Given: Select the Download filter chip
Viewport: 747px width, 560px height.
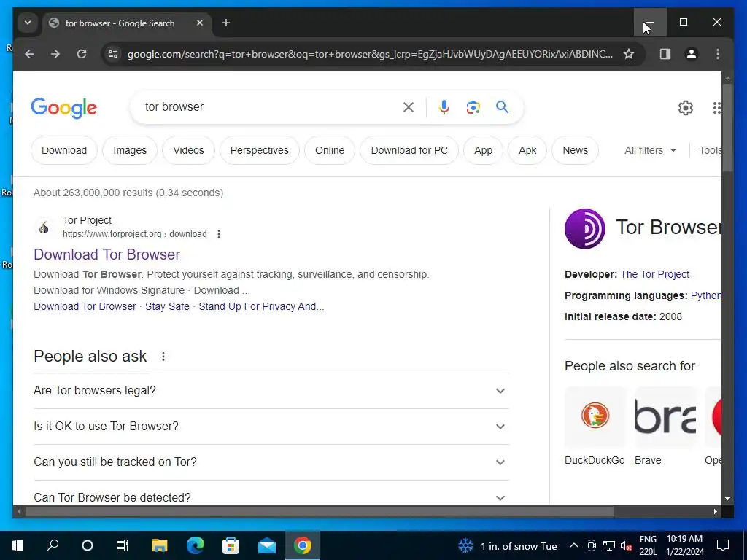Looking at the screenshot, I should (64, 150).
